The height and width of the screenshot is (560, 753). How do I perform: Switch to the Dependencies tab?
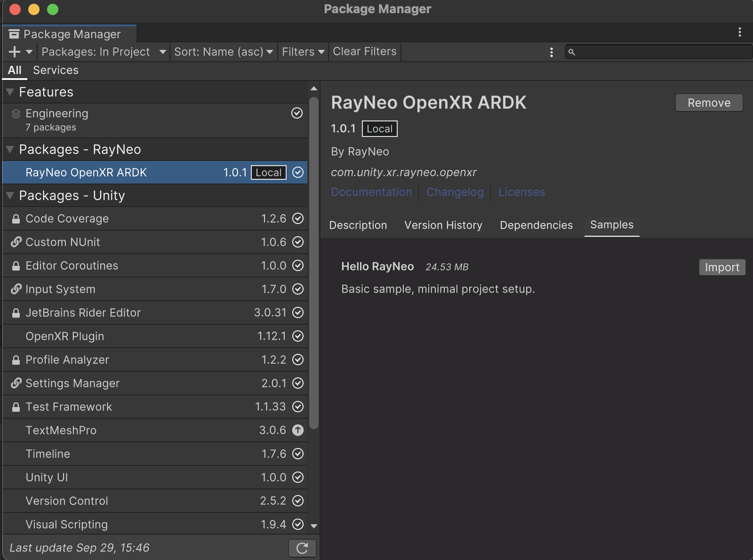[536, 225]
